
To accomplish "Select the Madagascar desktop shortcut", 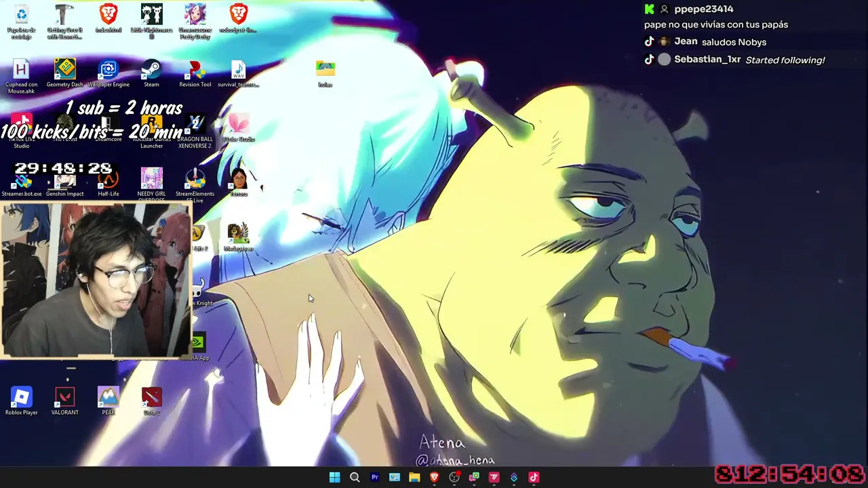I will pyautogui.click(x=239, y=237).
